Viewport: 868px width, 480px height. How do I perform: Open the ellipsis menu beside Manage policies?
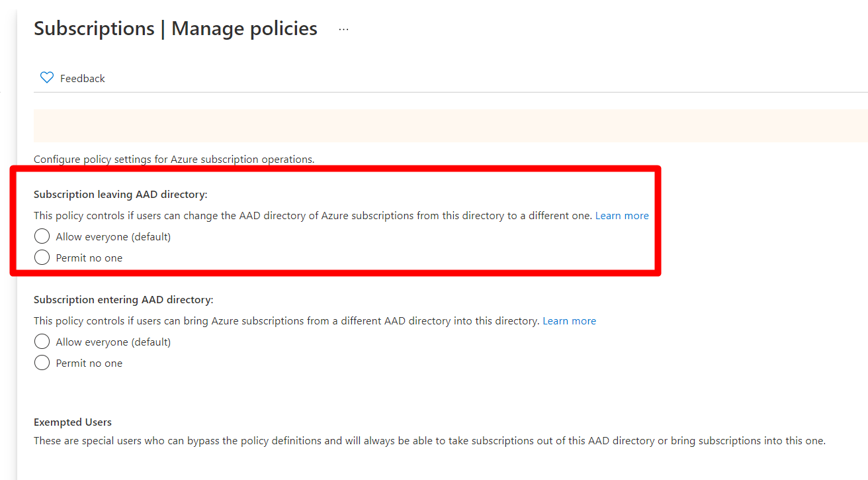(343, 29)
